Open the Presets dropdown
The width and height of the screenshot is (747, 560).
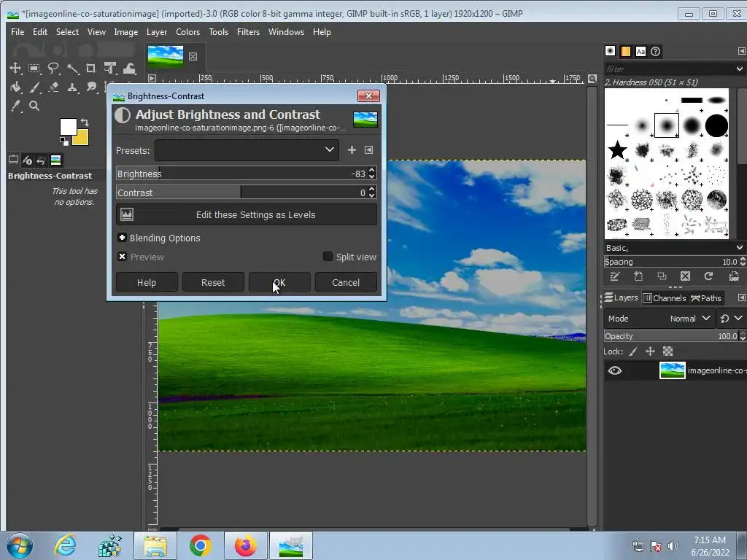247,150
